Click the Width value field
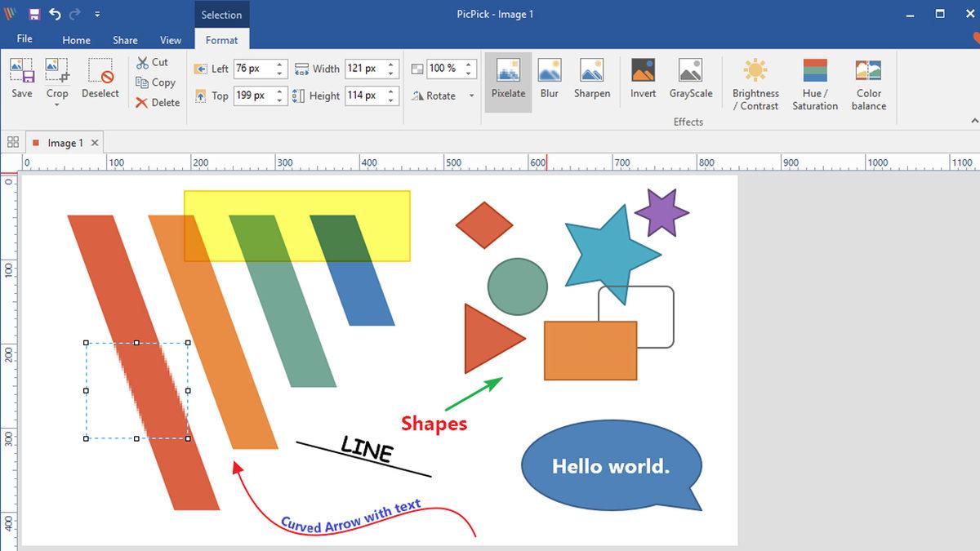 pyautogui.click(x=363, y=69)
